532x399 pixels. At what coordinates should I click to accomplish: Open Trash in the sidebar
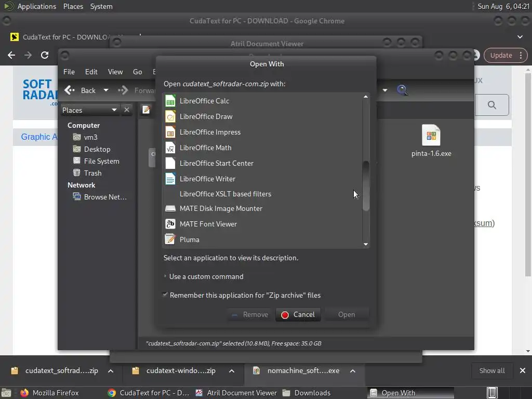pos(92,173)
